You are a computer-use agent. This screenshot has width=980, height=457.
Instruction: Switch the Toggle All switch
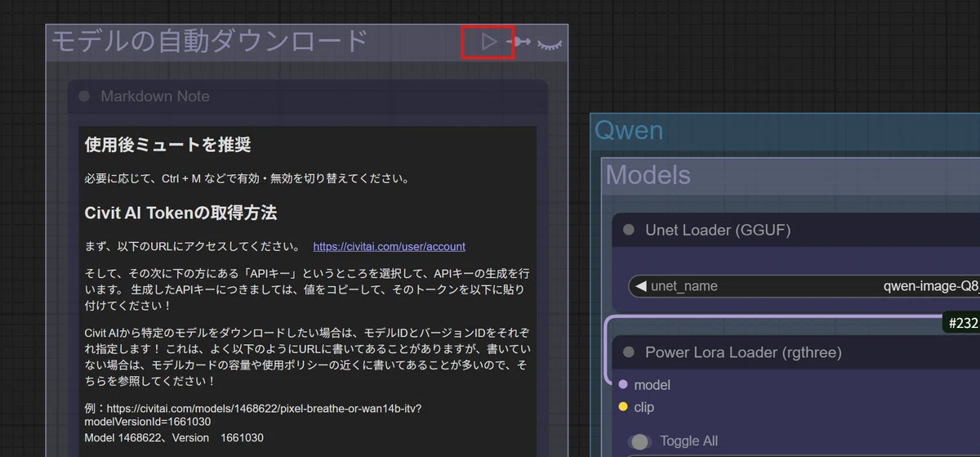639,441
